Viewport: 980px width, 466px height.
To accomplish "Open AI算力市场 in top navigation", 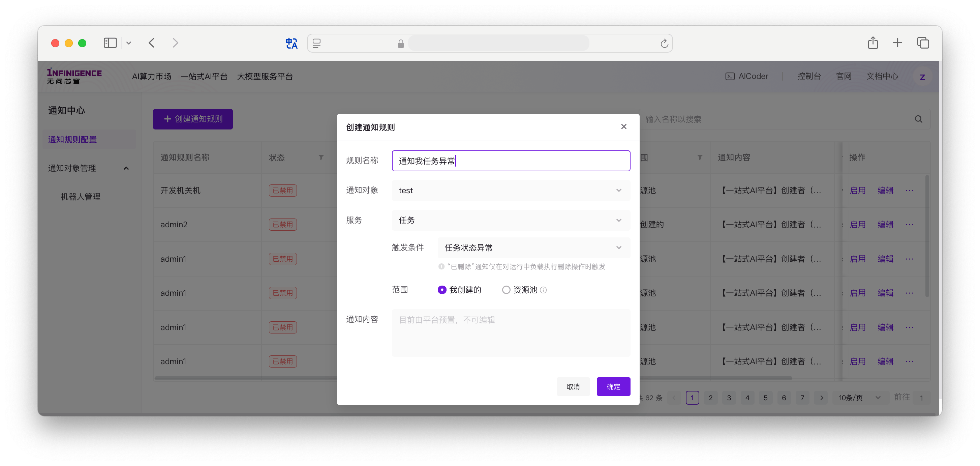I will [151, 77].
